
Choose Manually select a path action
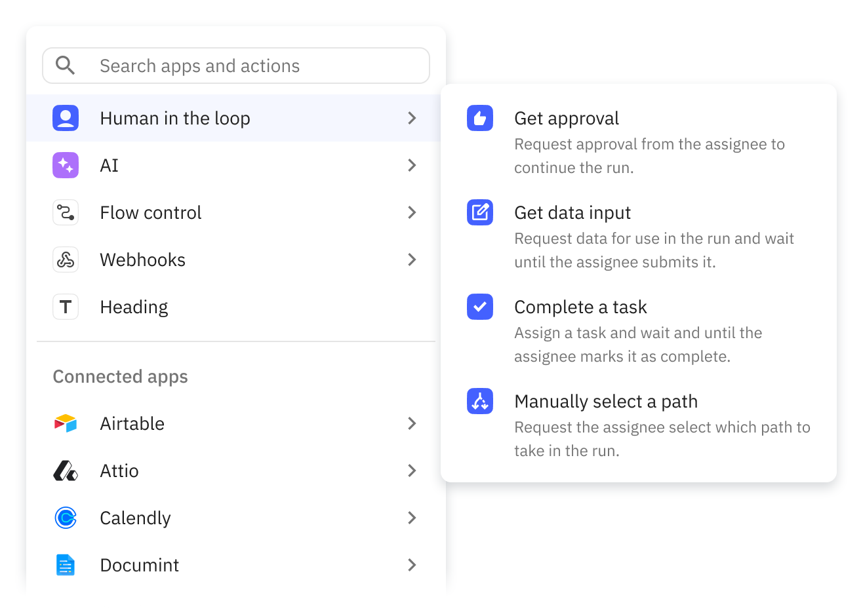[606, 402]
